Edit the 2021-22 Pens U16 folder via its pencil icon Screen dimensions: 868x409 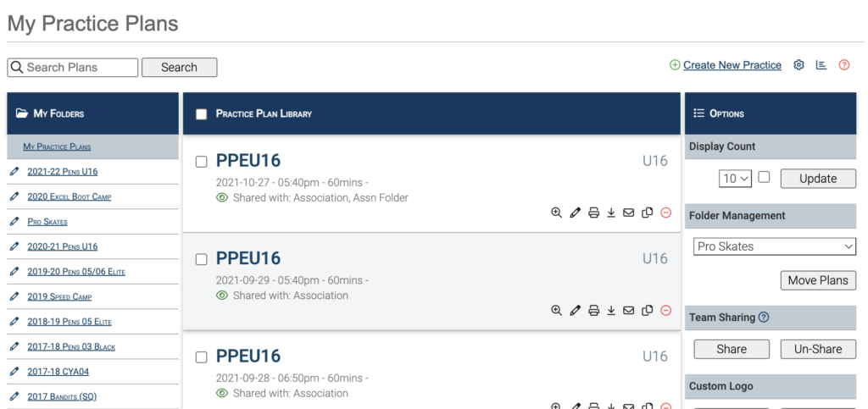click(x=14, y=172)
